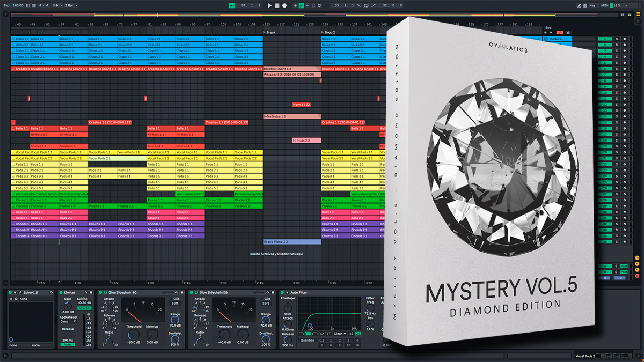The height and width of the screenshot is (362, 644).
Task: Click the green Follow playback button
Action: tap(232, 5)
